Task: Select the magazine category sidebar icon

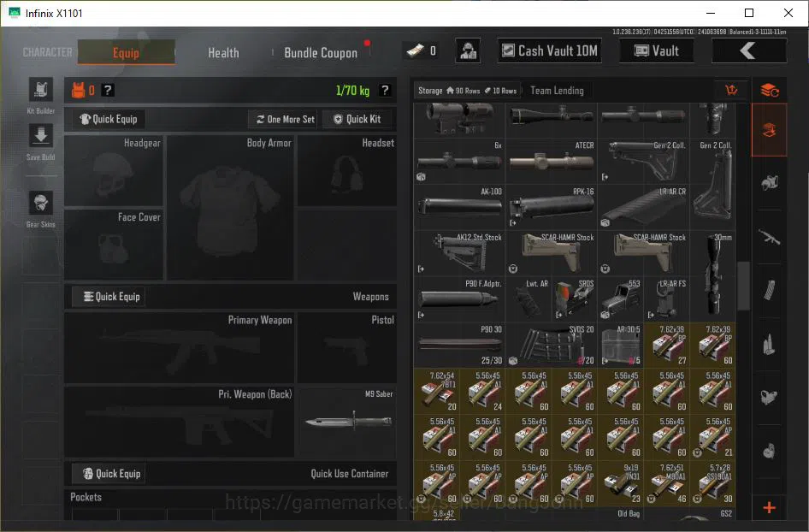Action: (x=770, y=290)
